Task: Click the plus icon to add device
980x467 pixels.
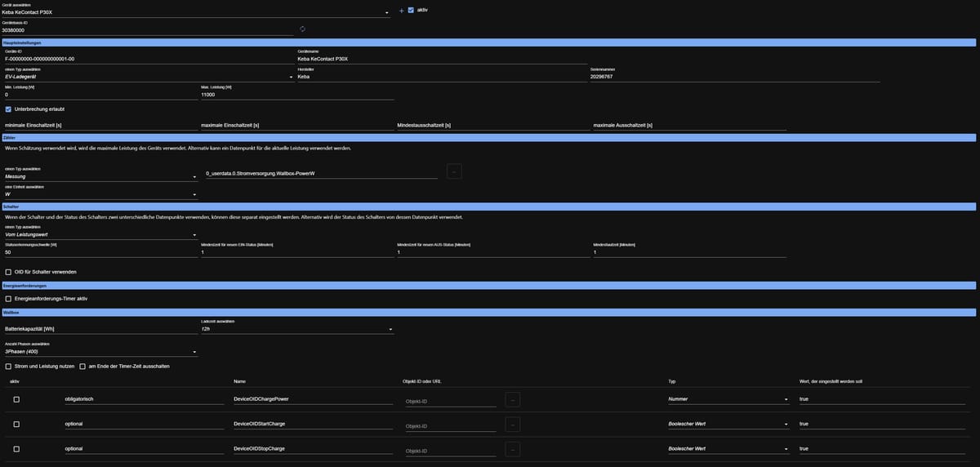Action: 401,11
